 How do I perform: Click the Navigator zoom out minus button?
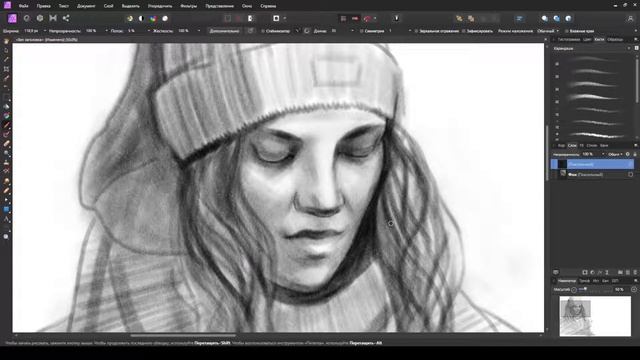point(574,290)
